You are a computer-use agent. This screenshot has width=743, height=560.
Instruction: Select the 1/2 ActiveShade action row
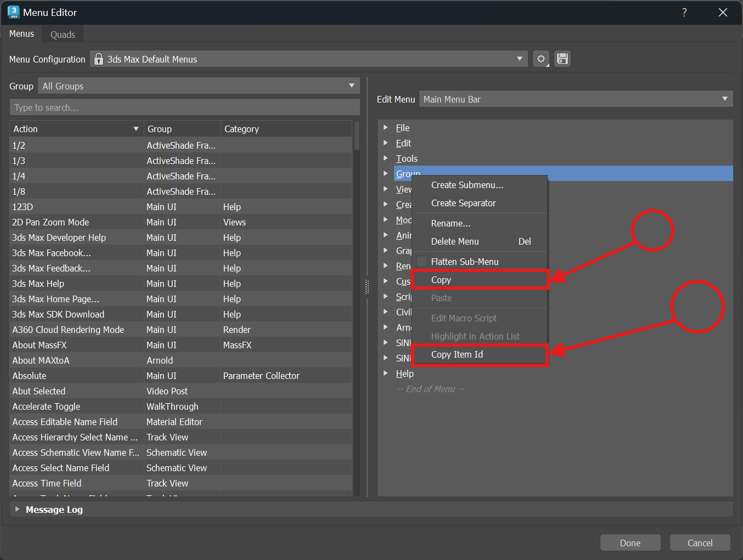point(181,145)
